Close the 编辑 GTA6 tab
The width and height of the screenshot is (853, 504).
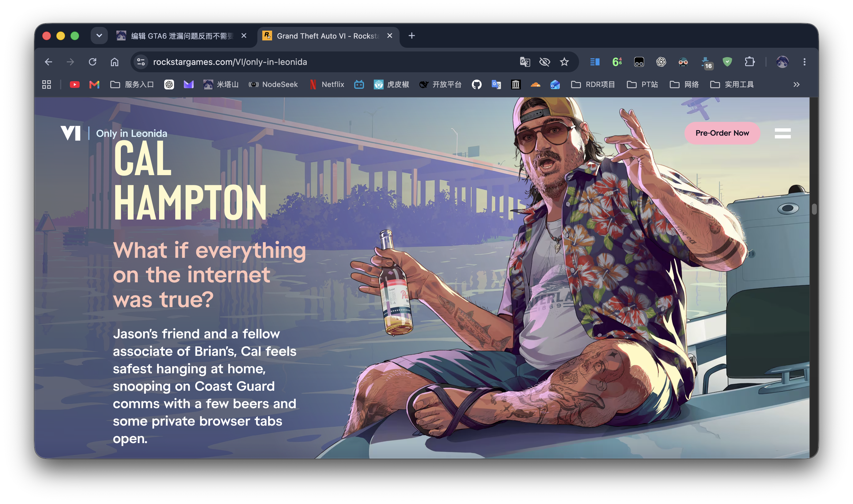(x=244, y=36)
